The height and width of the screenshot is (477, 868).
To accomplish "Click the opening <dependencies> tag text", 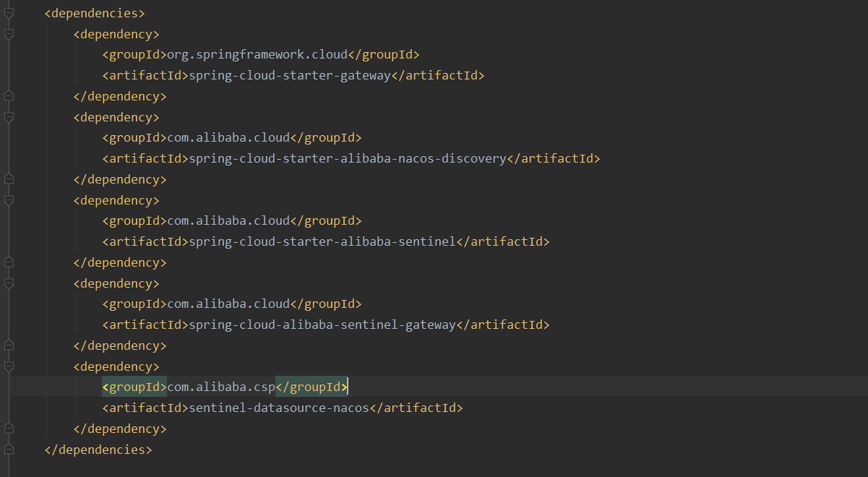I will click(95, 13).
